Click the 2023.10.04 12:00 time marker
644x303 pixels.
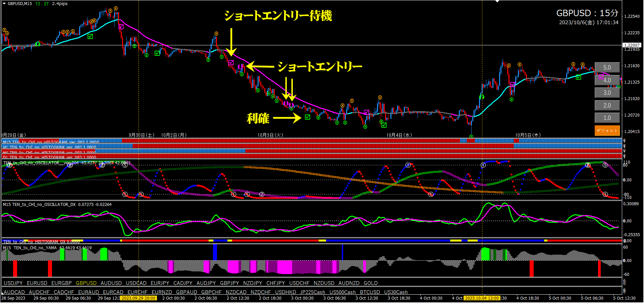pyautogui.click(x=482, y=298)
